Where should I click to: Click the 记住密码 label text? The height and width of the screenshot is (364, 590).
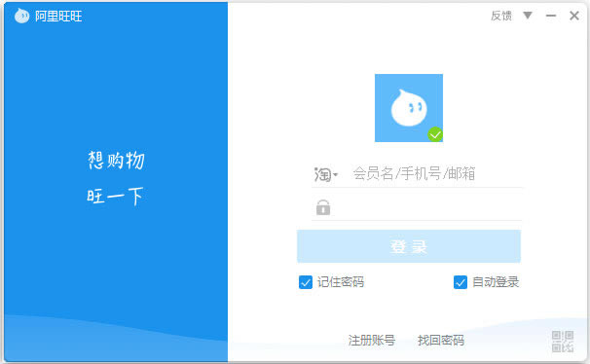click(x=341, y=282)
